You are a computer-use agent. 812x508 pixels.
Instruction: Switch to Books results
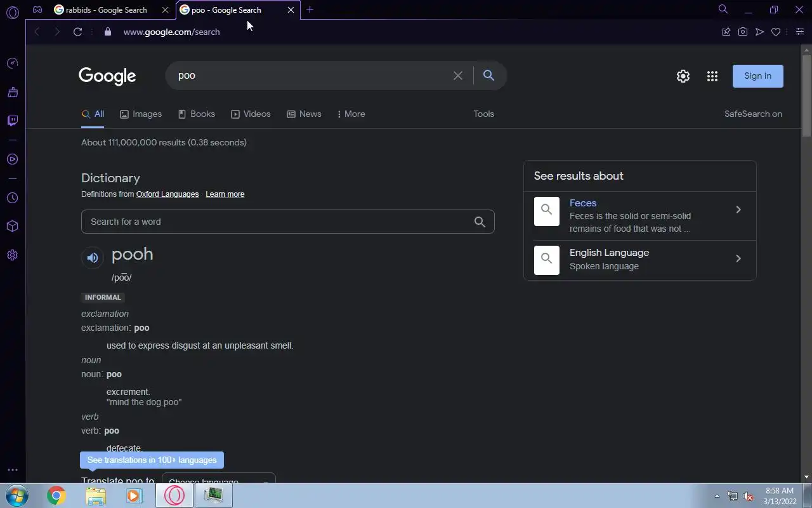pos(197,114)
